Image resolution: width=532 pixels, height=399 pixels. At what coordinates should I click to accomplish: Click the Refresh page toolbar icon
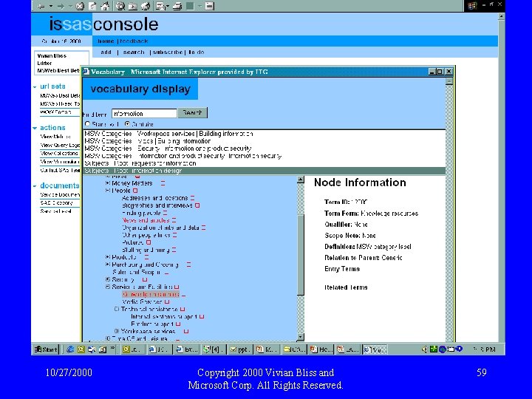tap(92, 6)
